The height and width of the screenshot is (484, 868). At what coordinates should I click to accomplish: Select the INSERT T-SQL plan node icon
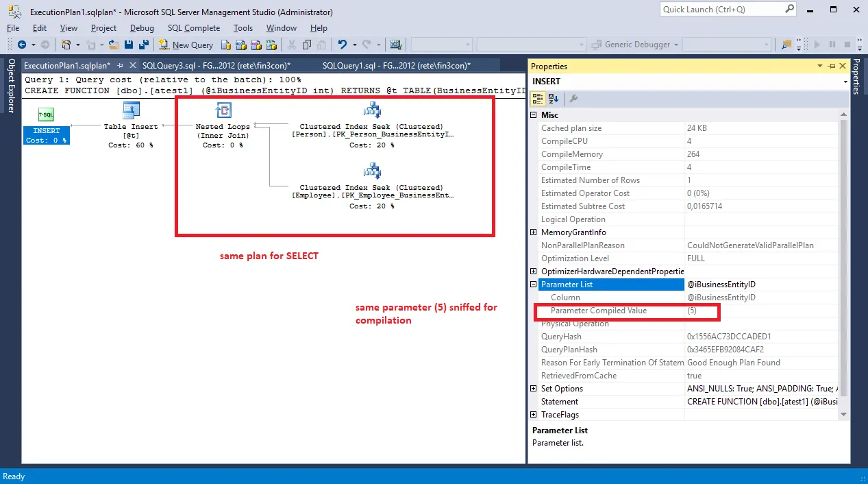click(46, 114)
